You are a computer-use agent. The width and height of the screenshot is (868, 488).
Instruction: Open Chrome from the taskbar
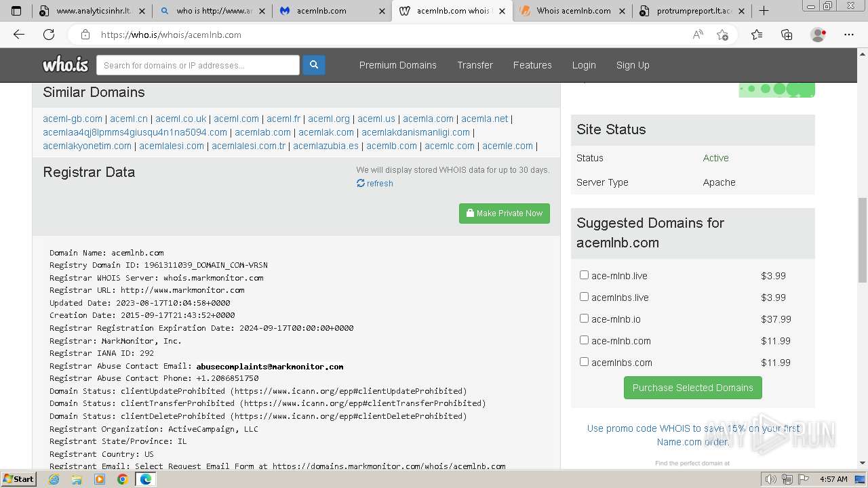(x=122, y=479)
